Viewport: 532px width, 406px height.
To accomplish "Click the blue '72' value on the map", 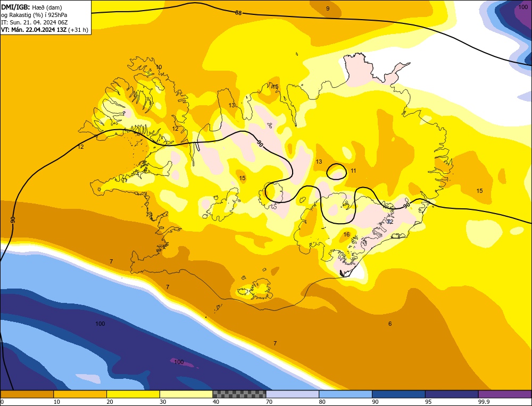I will pyautogui.click(x=390, y=222).
